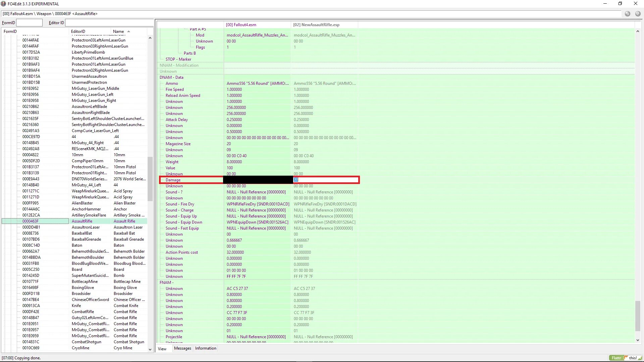Select the Magazine Size row label
The width and height of the screenshot is (644, 362).
point(178,144)
